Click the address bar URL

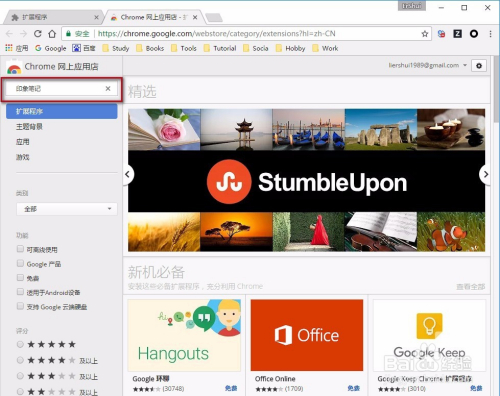tap(217, 34)
